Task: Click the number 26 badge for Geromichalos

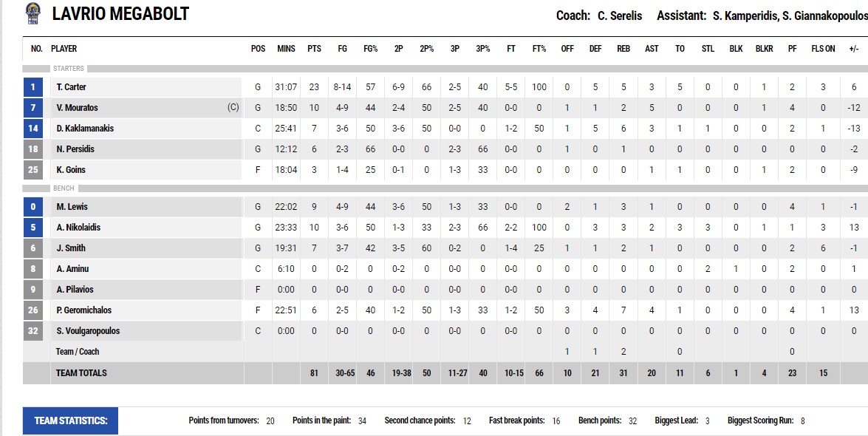Action: pyautogui.click(x=33, y=310)
